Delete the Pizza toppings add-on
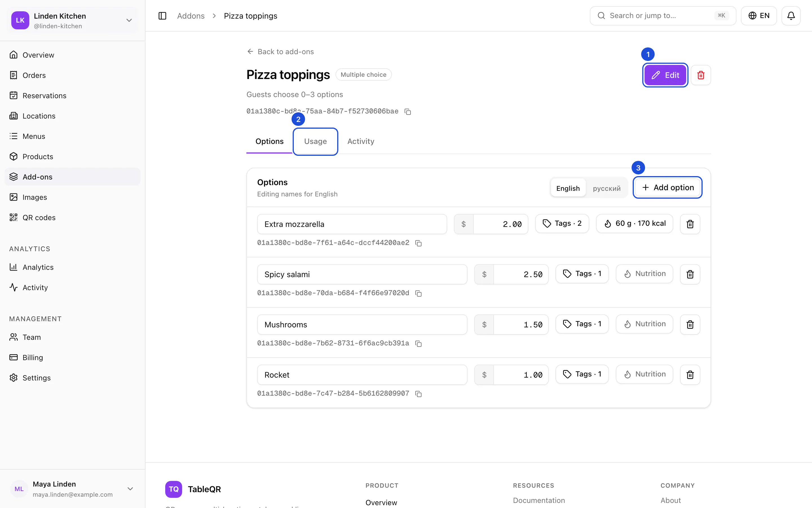 [701, 75]
